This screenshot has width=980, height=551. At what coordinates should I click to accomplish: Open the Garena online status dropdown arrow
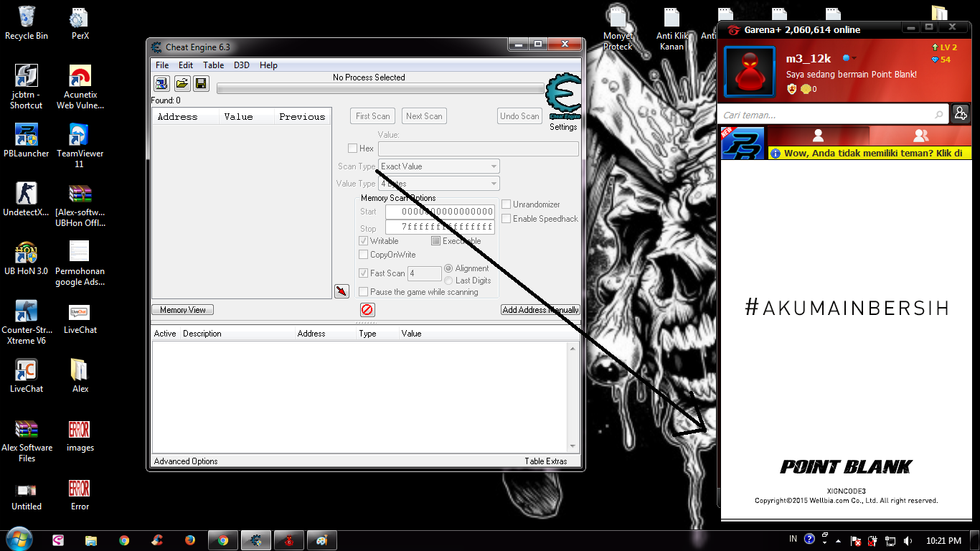pyautogui.click(x=854, y=58)
